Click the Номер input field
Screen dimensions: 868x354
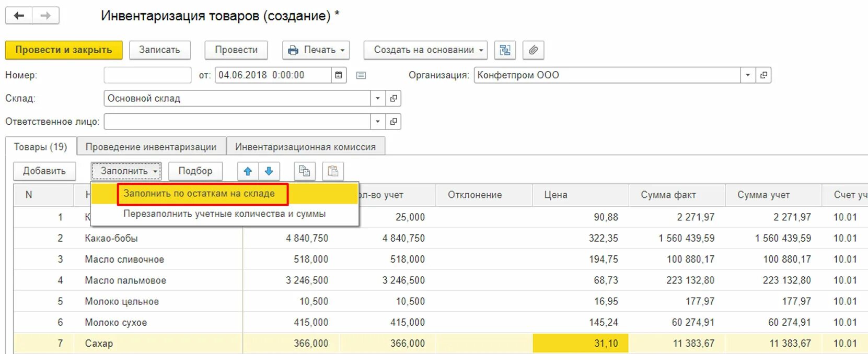147,75
